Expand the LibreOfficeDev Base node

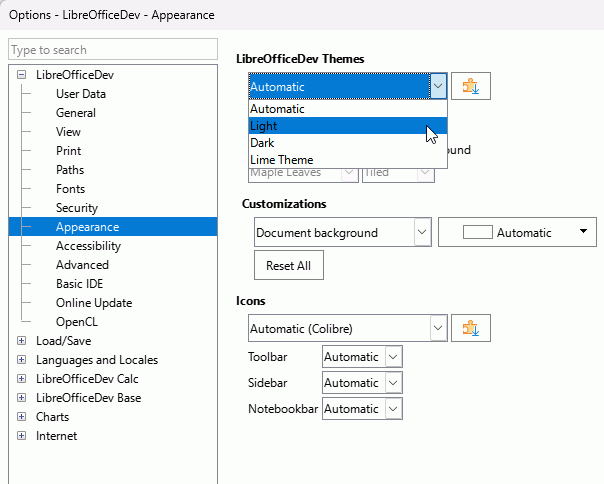(x=22, y=398)
